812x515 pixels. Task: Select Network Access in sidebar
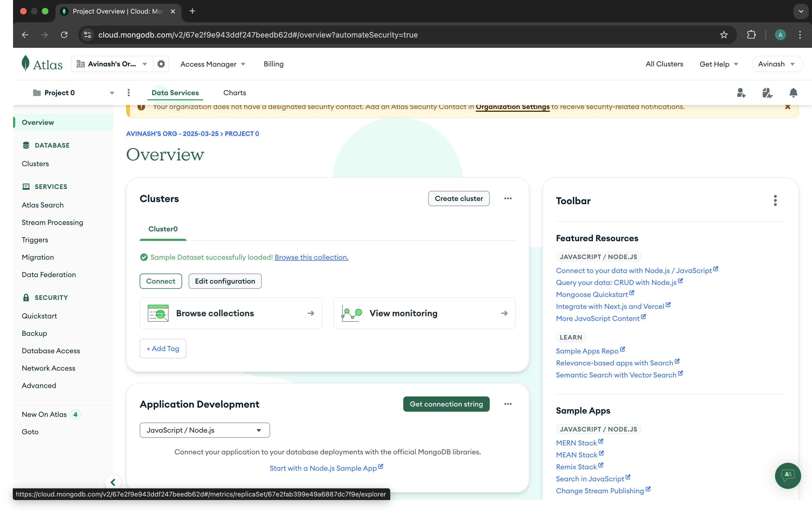[x=49, y=368]
